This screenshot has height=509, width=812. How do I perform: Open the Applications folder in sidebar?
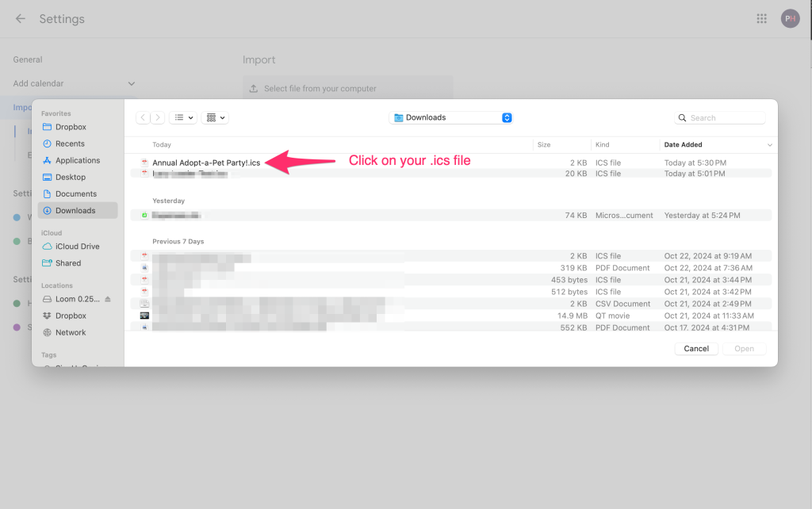(77, 160)
